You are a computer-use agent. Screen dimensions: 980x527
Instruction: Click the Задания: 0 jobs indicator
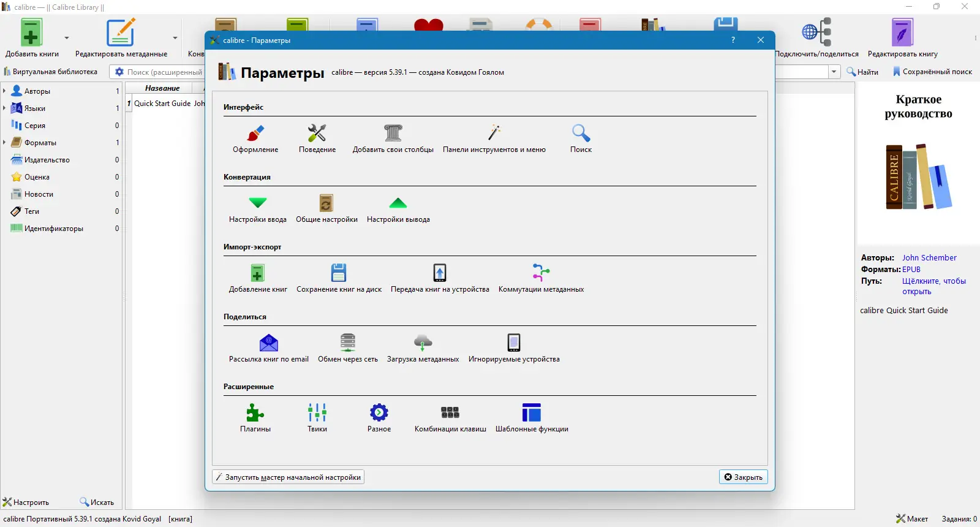959,518
